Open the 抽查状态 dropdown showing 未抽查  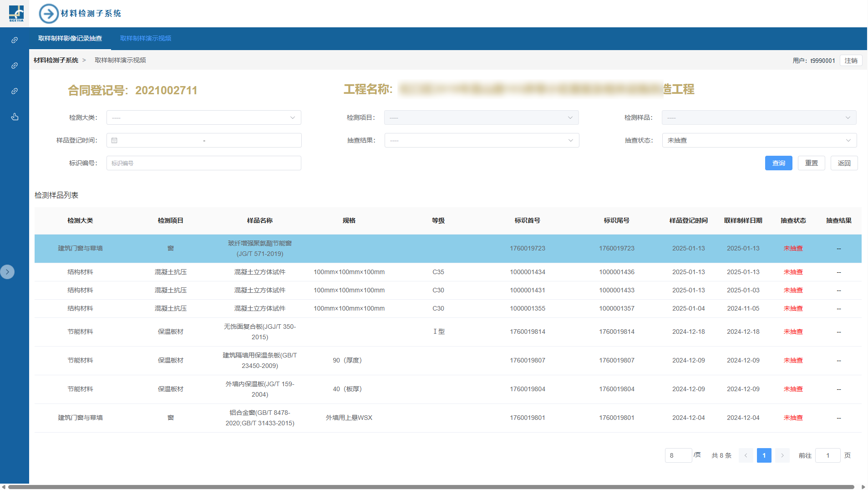point(759,140)
